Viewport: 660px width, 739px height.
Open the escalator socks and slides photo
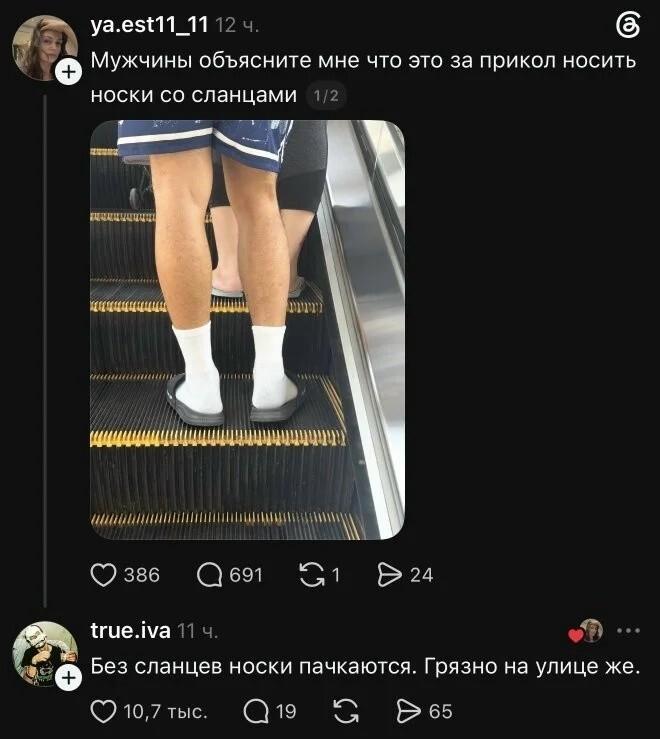tap(248, 329)
